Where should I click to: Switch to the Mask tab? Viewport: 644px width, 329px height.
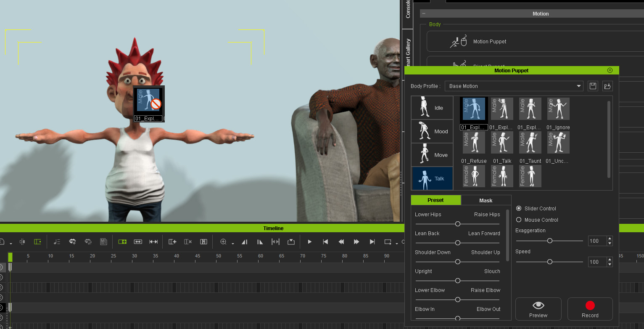[486, 200]
